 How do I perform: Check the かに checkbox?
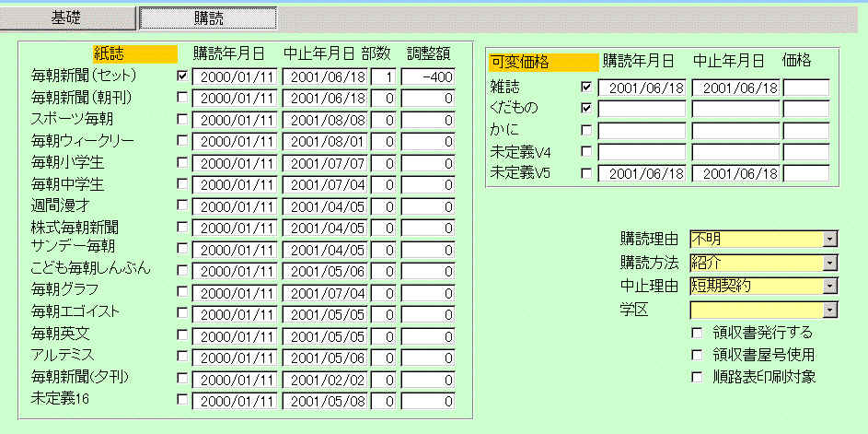(x=586, y=130)
